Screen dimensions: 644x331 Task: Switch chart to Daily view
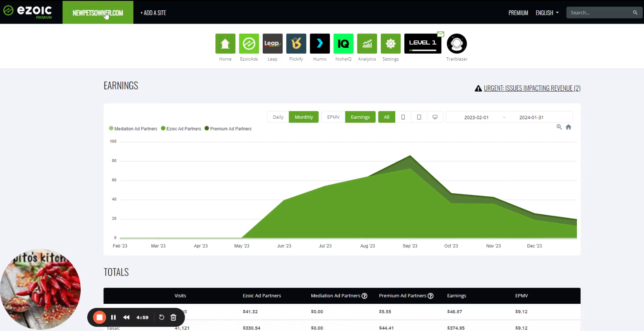pyautogui.click(x=278, y=117)
